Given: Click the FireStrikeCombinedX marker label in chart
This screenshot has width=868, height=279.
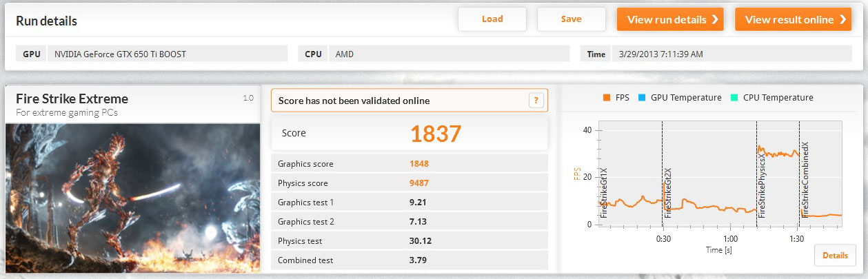Looking at the screenshot, I should tap(805, 180).
